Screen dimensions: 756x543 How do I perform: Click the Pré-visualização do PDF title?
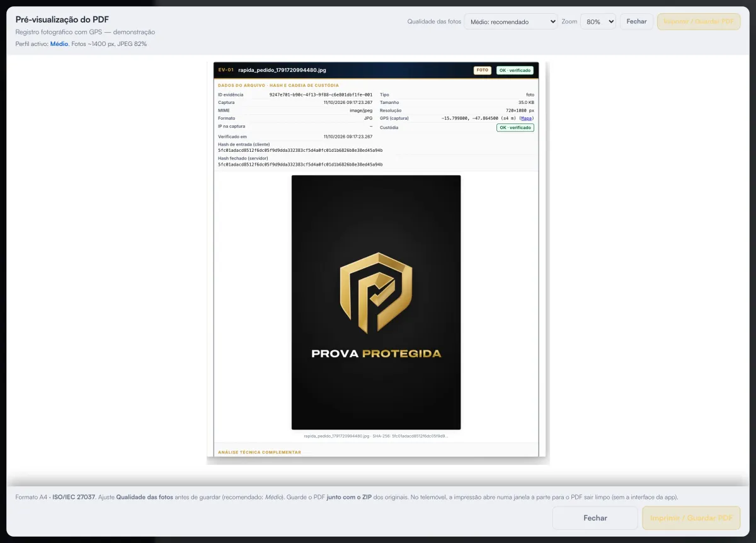tap(62, 20)
